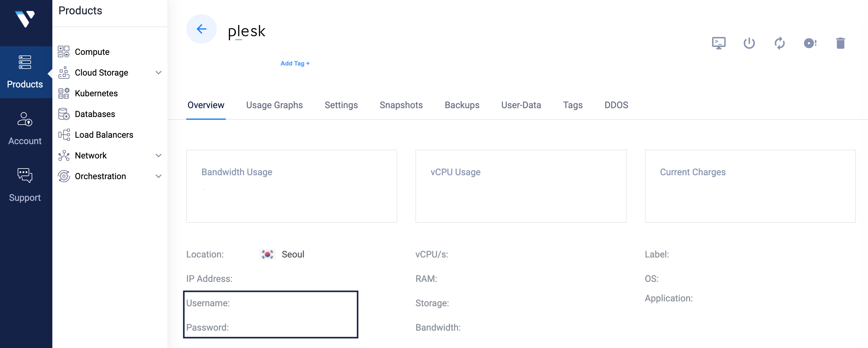The width and height of the screenshot is (868, 348).
Task: Open the Products section icon
Action: click(25, 62)
